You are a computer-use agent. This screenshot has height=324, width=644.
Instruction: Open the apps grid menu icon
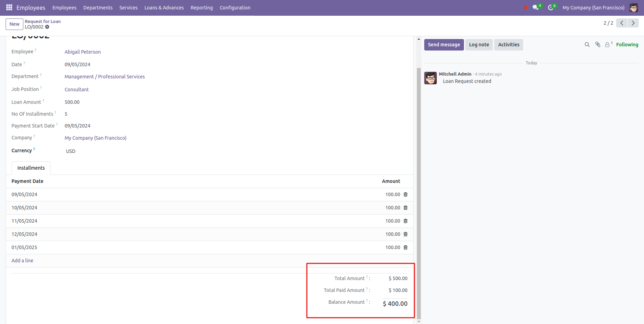coord(9,7)
